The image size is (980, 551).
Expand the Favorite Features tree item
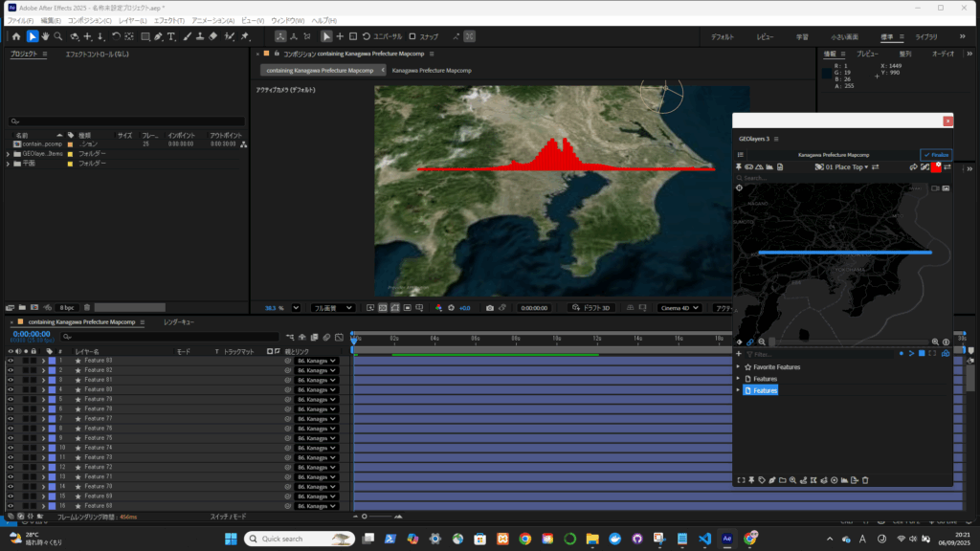coord(738,366)
